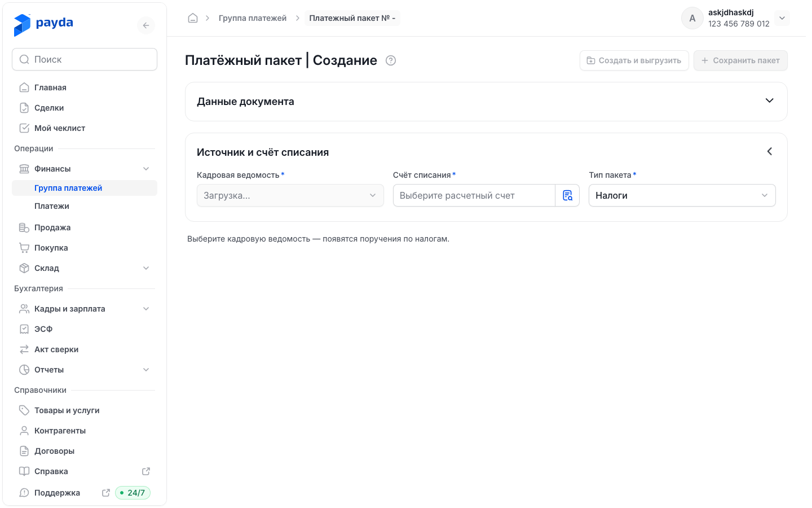812x508 pixels.
Task: Click the Акт сверки arrows icon
Action: [24, 349]
